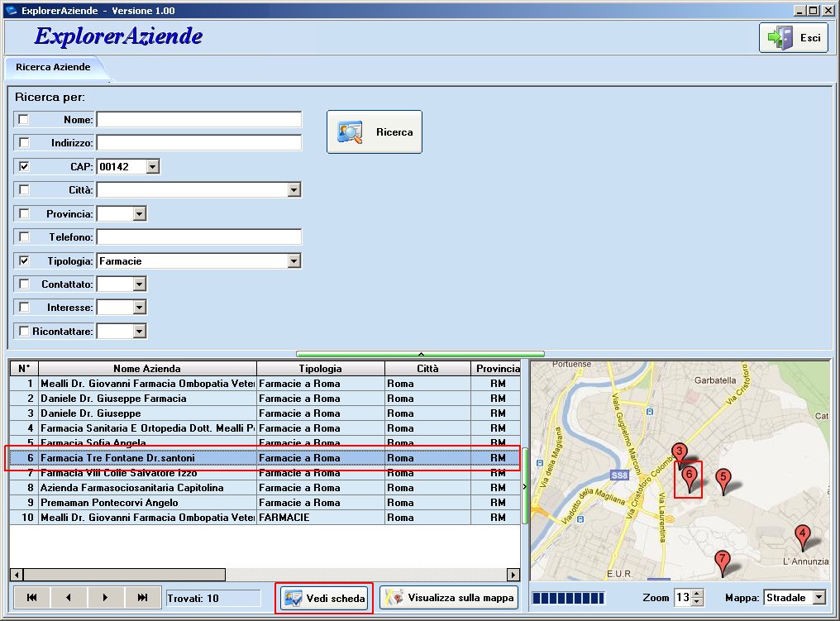Click the ExplorerAziende title bar app icon
Image resolution: width=840 pixels, height=621 pixels.
pyautogui.click(x=11, y=11)
